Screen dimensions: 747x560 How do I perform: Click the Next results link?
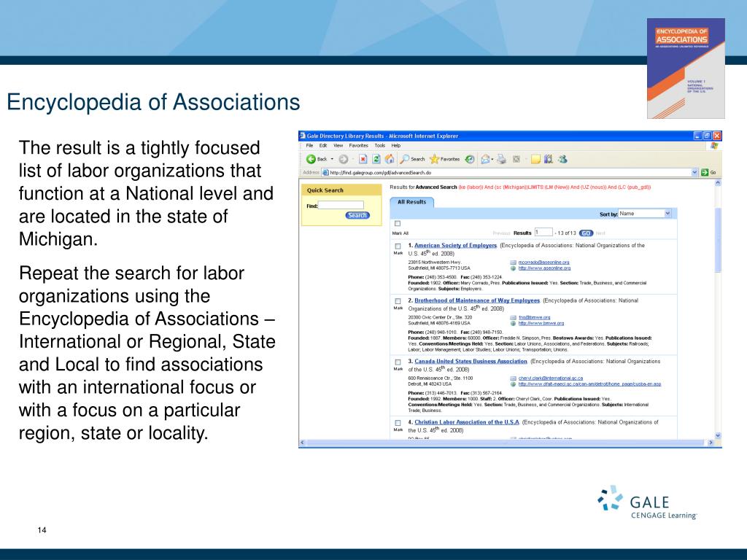pos(600,233)
